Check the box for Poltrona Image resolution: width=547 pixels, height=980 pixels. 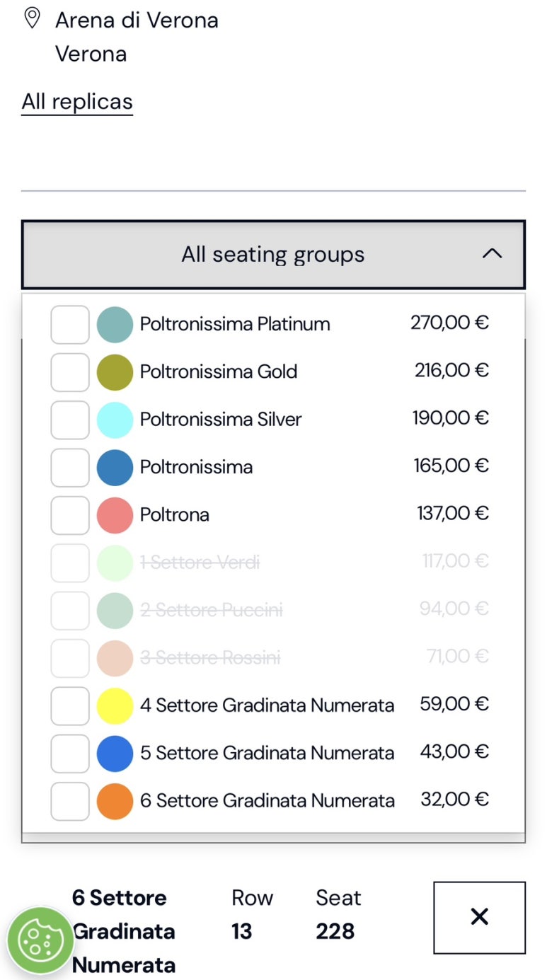(70, 515)
